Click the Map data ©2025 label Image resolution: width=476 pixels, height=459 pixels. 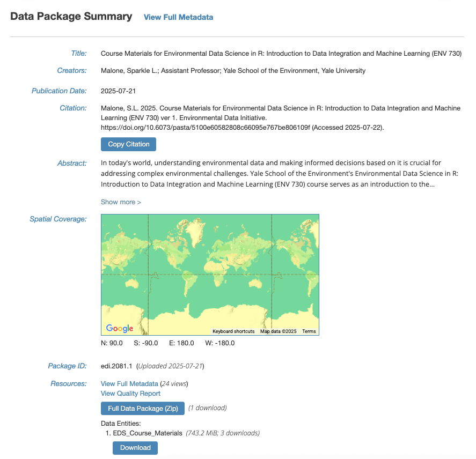click(278, 331)
